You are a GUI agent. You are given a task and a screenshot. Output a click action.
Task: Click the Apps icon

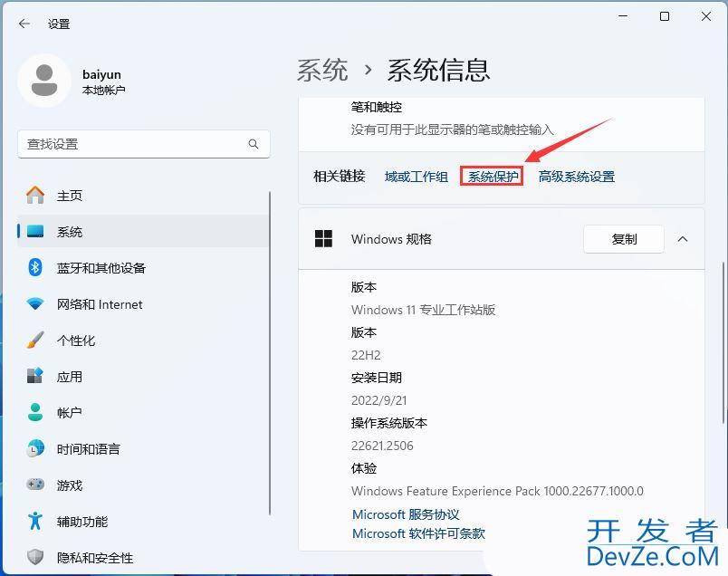[x=35, y=376]
